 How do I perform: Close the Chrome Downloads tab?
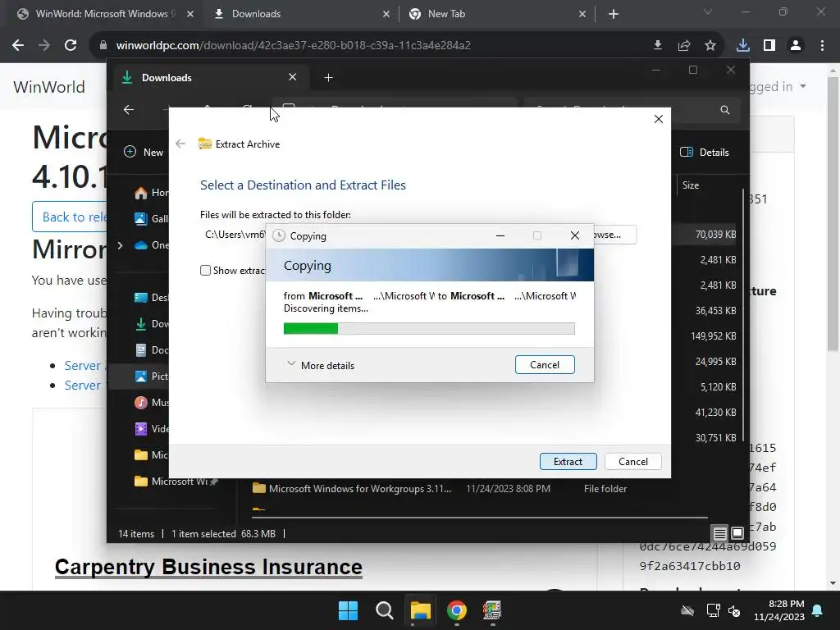[386, 14]
